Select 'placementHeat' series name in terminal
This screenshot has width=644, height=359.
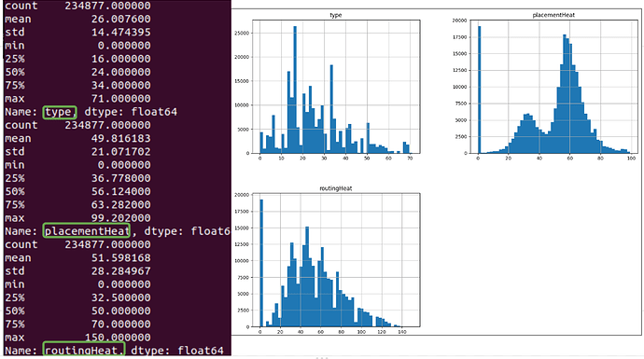pos(87,231)
